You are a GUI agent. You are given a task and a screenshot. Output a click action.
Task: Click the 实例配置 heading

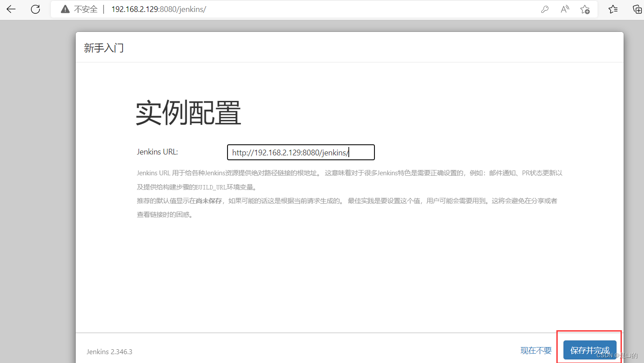tap(189, 113)
